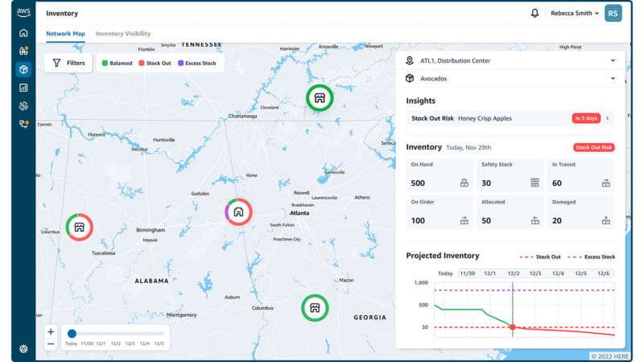Screen dimensions: 644x362
Task: Click the Birmingham city label on map
Action: [151, 230]
